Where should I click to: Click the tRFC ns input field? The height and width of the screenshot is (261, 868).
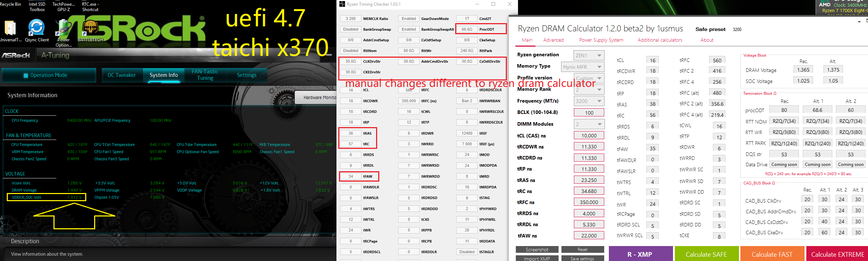point(589,202)
